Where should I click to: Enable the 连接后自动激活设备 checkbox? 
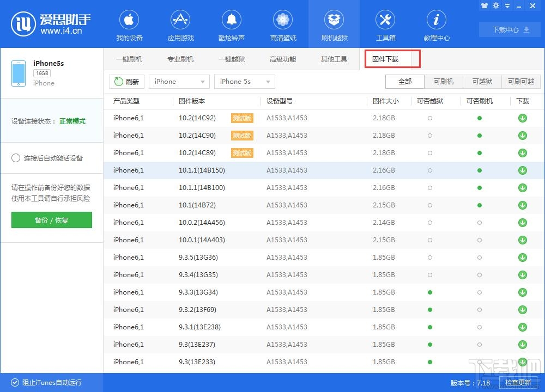tap(16, 158)
